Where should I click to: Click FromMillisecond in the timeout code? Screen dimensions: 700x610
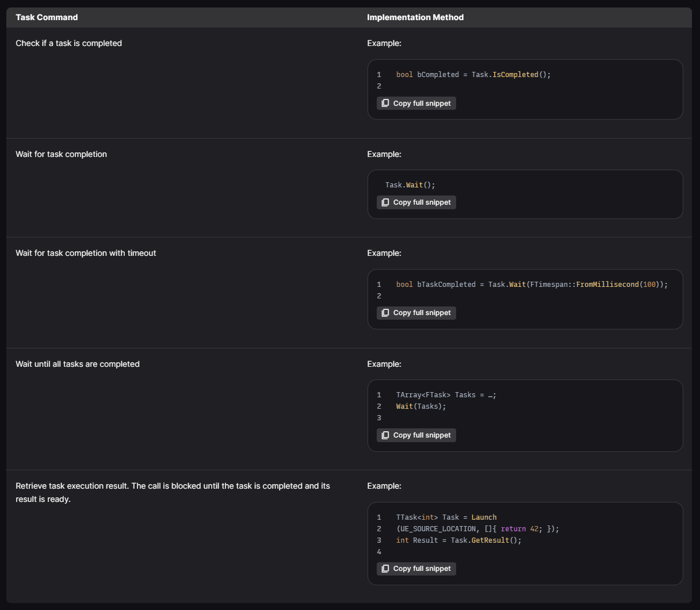[607, 285]
